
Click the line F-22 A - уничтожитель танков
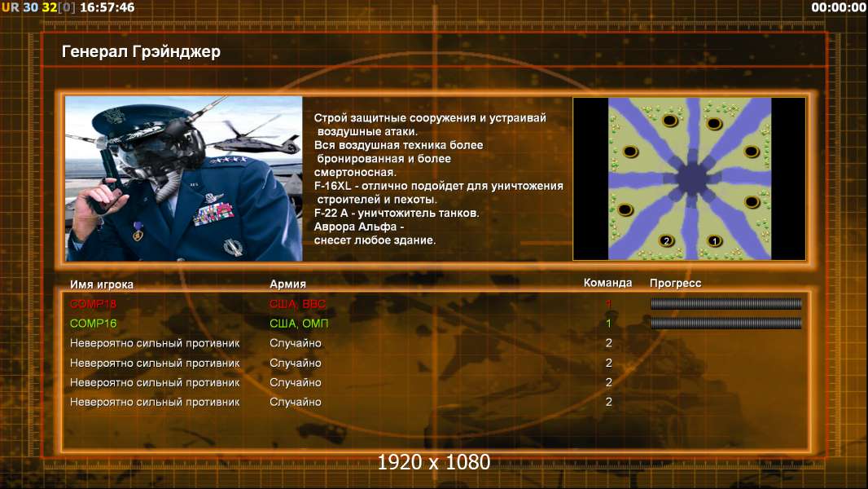[397, 214]
